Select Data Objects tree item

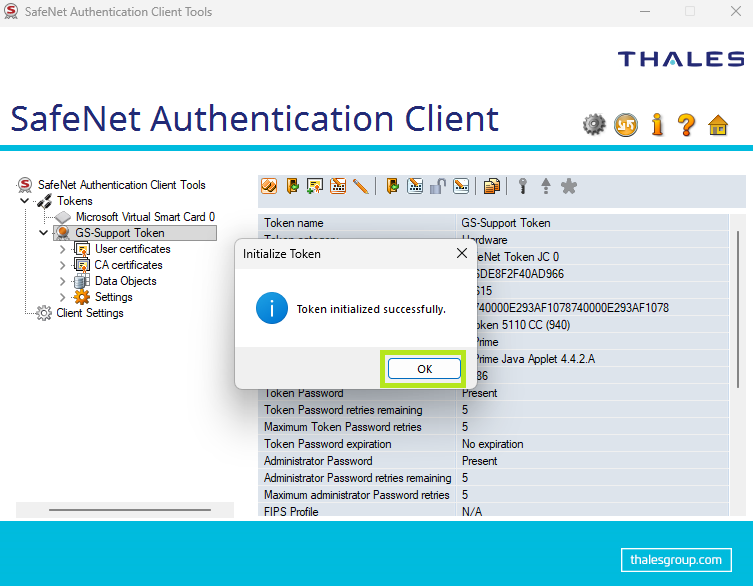[x=125, y=281]
